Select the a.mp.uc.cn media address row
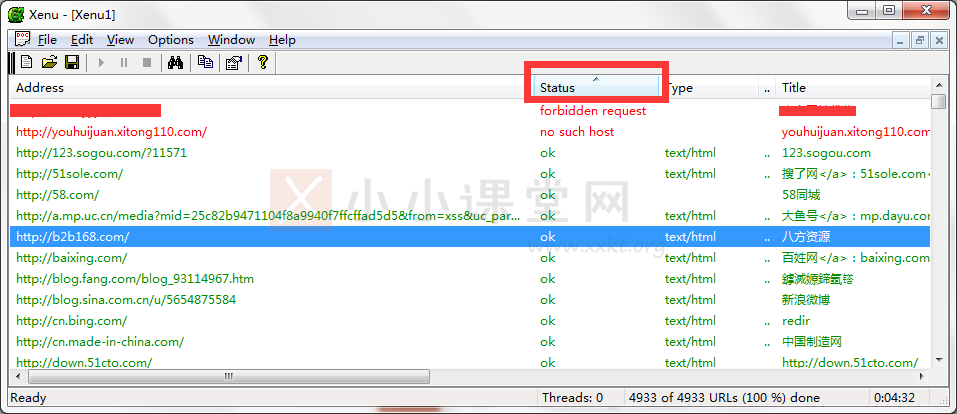Screen dimensions: 957x414 (x=269, y=216)
